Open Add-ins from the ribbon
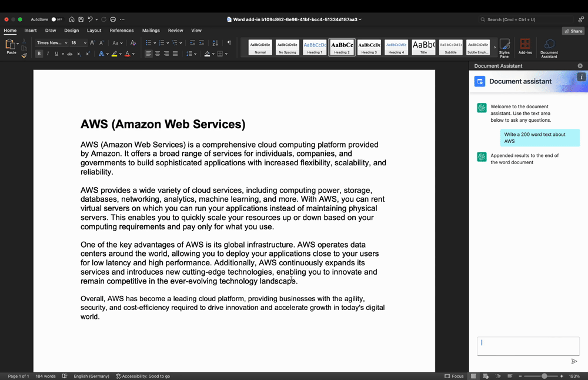This screenshot has width=588, height=380. [525, 47]
